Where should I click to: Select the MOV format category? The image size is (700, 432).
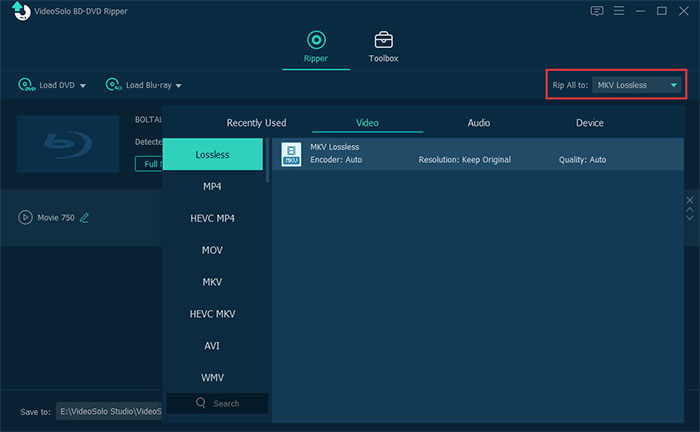[x=212, y=250]
